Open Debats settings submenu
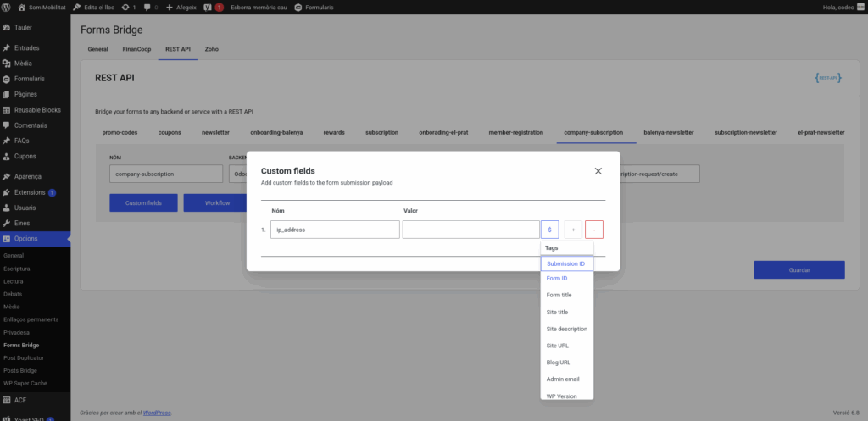 13,294
